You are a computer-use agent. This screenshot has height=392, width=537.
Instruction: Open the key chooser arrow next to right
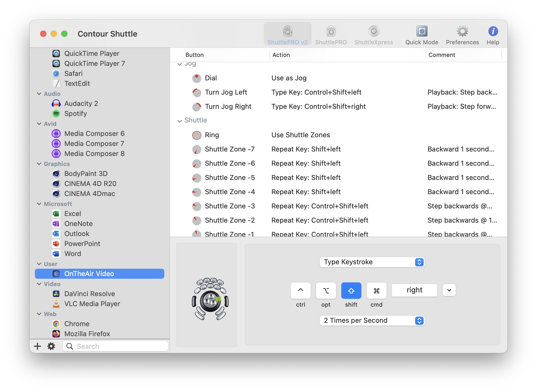449,290
